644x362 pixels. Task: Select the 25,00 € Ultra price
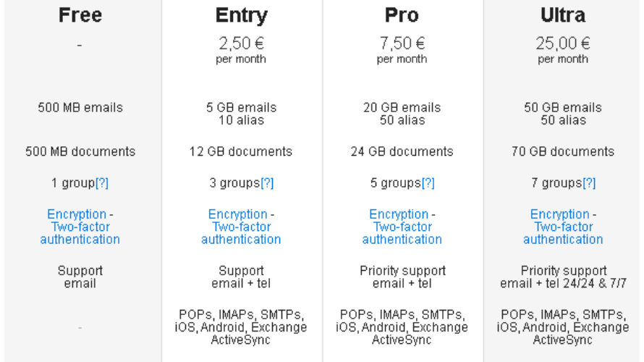click(563, 43)
